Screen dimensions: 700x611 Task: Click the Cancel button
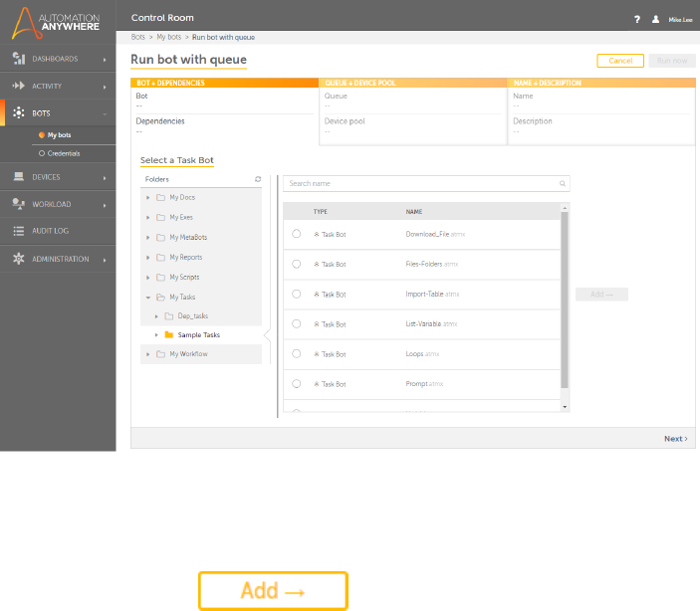620,61
